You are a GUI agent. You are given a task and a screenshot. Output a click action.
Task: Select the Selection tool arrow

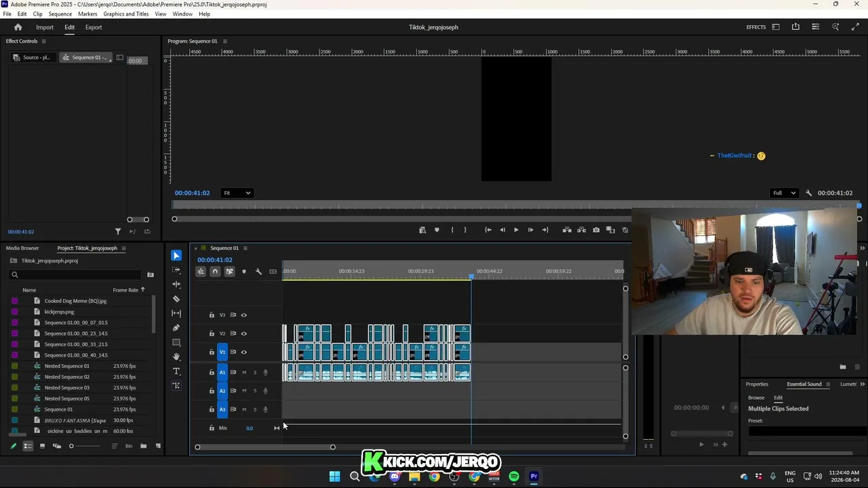click(176, 256)
